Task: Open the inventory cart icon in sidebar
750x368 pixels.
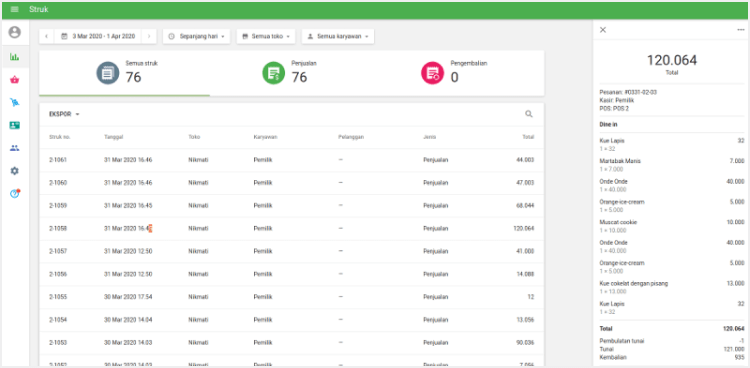Action: click(15, 102)
